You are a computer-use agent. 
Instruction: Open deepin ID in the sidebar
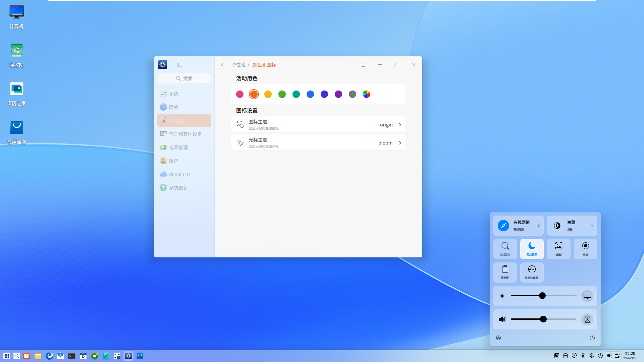coord(184,174)
